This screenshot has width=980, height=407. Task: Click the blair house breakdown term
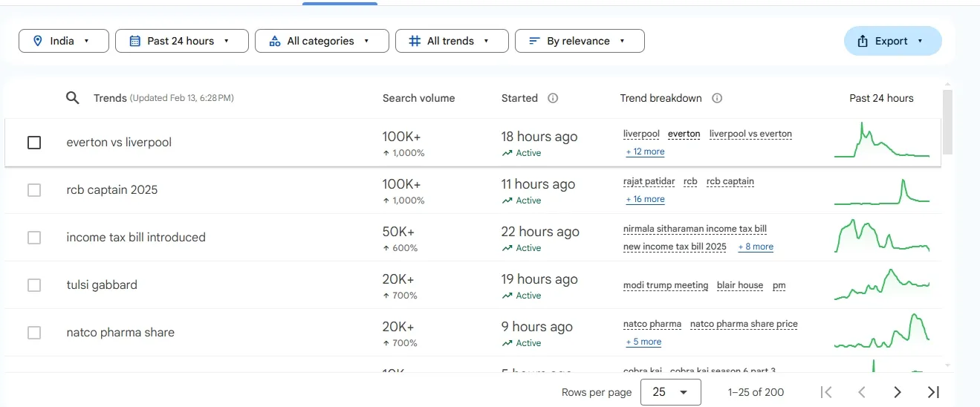[740, 286]
